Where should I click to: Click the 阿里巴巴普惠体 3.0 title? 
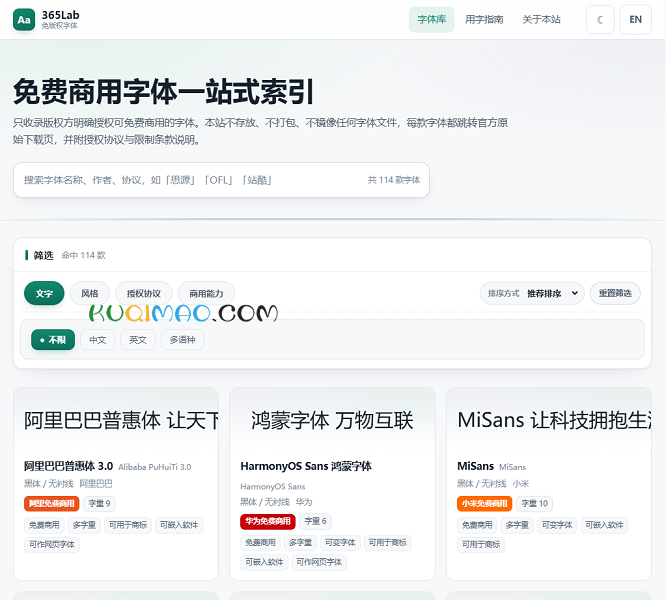click(68, 466)
